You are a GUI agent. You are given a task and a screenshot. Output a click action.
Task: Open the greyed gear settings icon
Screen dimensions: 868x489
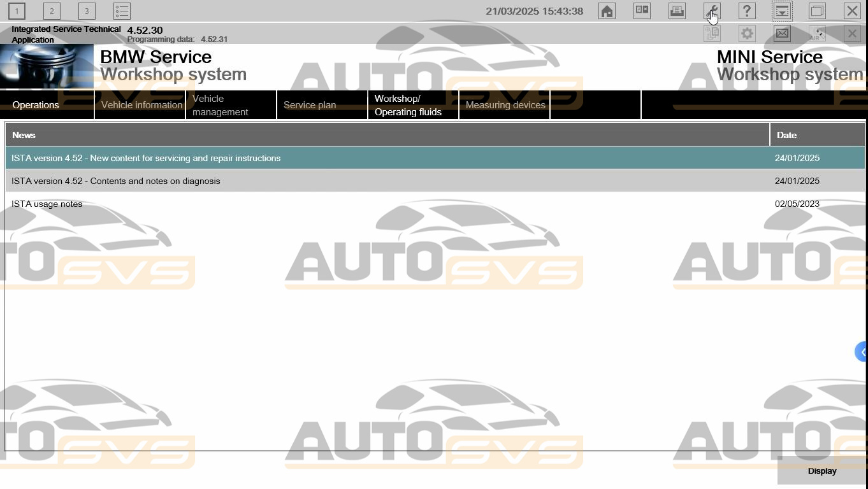[x=747, y=33]
